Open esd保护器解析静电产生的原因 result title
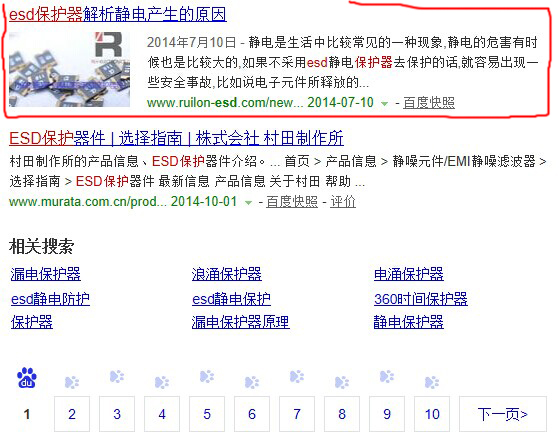The width and height of the screenshot is (559, 437). (x=118, y=15)
